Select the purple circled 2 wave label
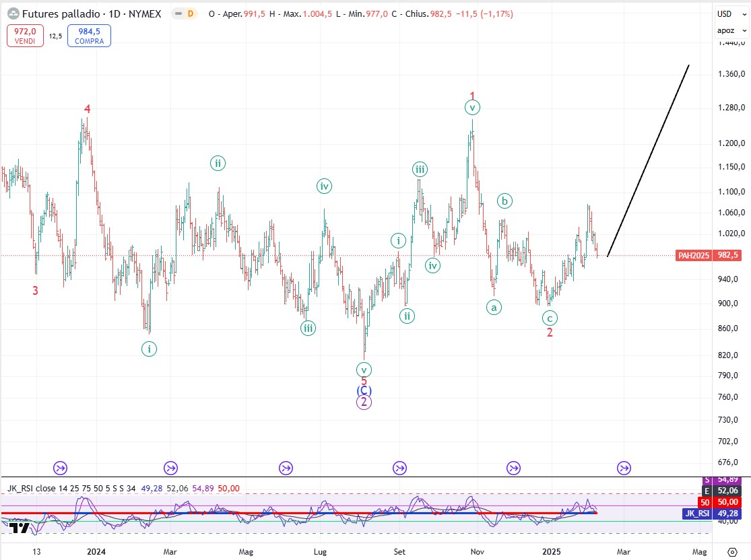Viewport: 751px width, 560px height. click(364, 402)
